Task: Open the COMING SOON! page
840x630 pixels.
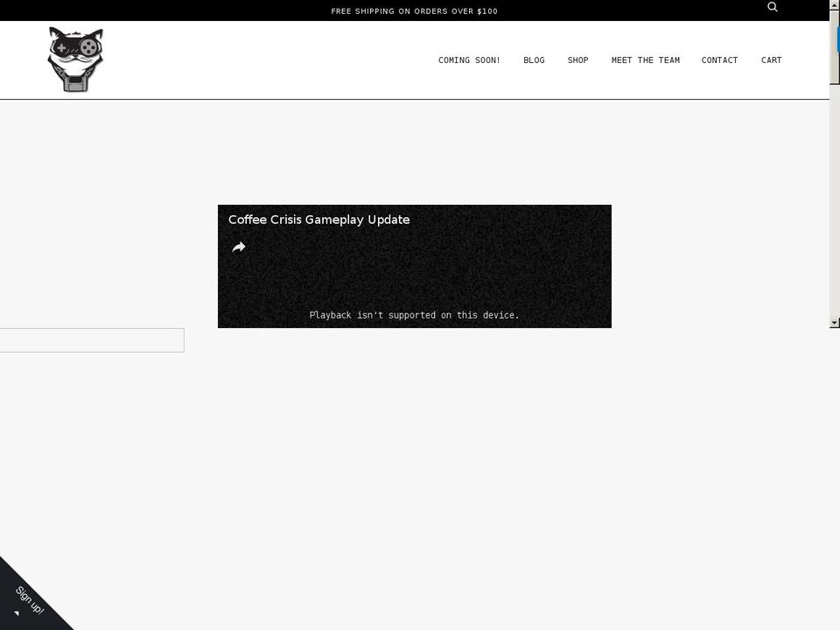Action: coord(469,59)
